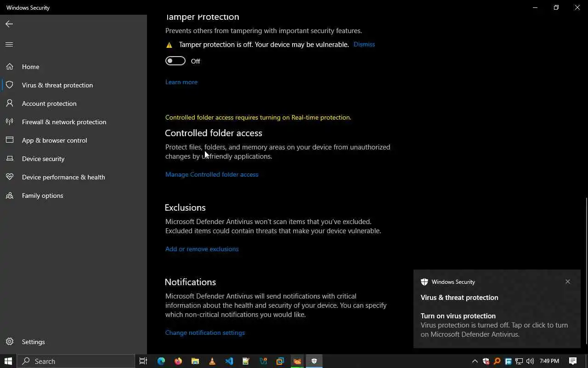Image resolution: width=588 pixels, height=368 pixels.
Task: Open Change notification settings
Action: [x=205, y=333]
